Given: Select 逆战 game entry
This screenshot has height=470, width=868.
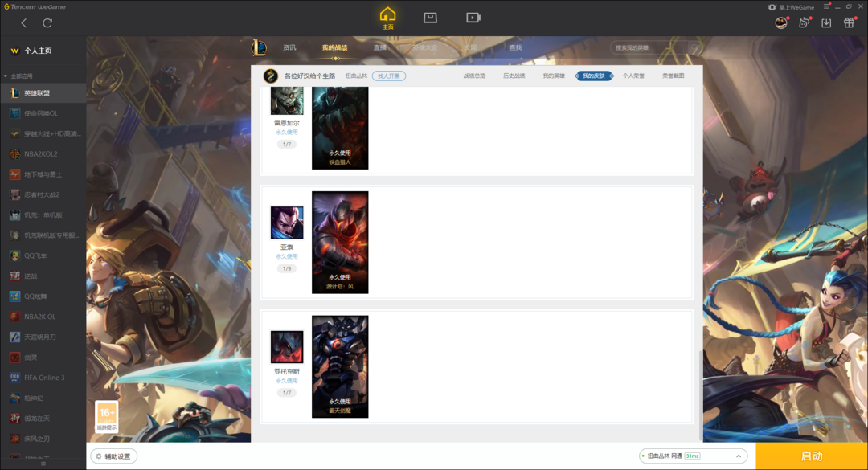Looking at the screenshot, I should click(43, 276).
